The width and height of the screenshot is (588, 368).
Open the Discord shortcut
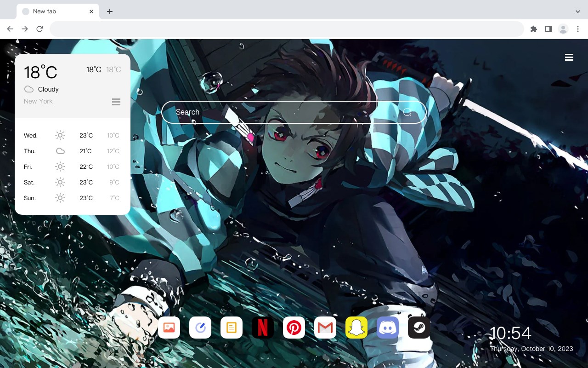pos(388,328)
